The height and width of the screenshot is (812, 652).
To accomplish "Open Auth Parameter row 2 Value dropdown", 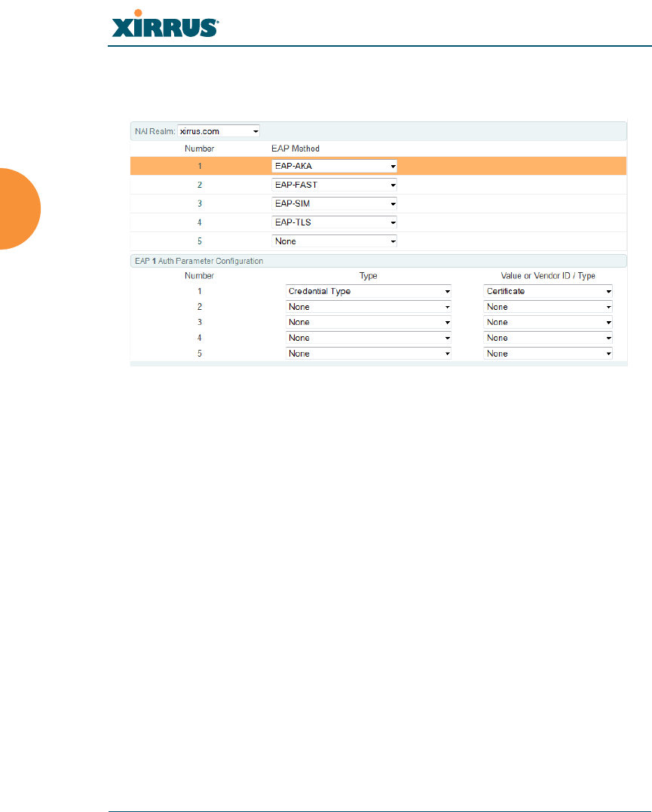I will [x=548, y=307].
